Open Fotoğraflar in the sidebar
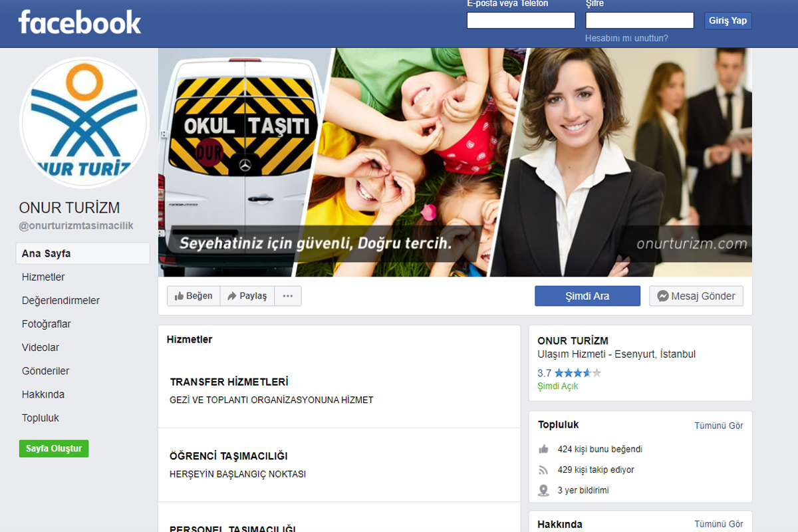This screenshot has height=532, width=798. coord(47,325)
